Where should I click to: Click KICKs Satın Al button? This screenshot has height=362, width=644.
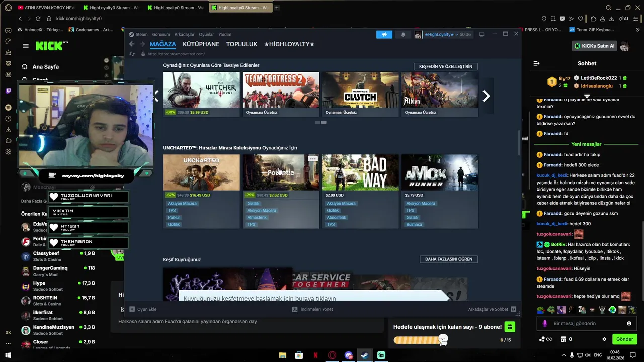(x=594, y=46)
